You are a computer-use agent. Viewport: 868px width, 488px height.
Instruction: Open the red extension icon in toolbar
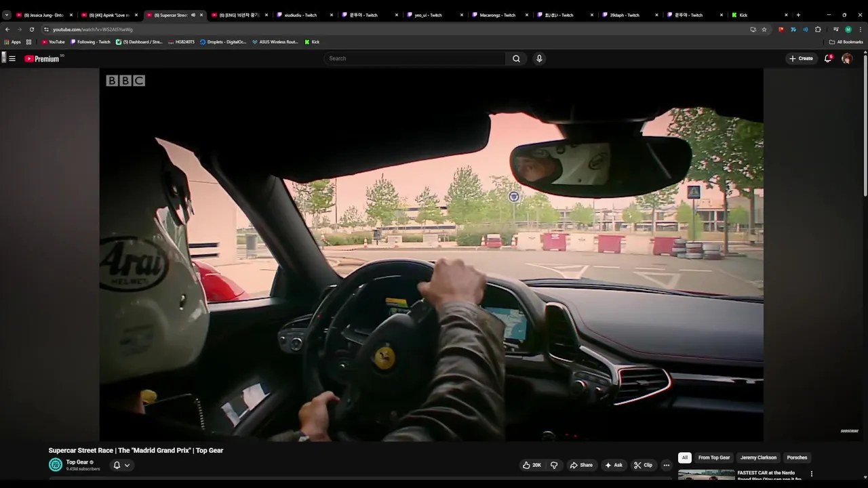tap(781, 29)
